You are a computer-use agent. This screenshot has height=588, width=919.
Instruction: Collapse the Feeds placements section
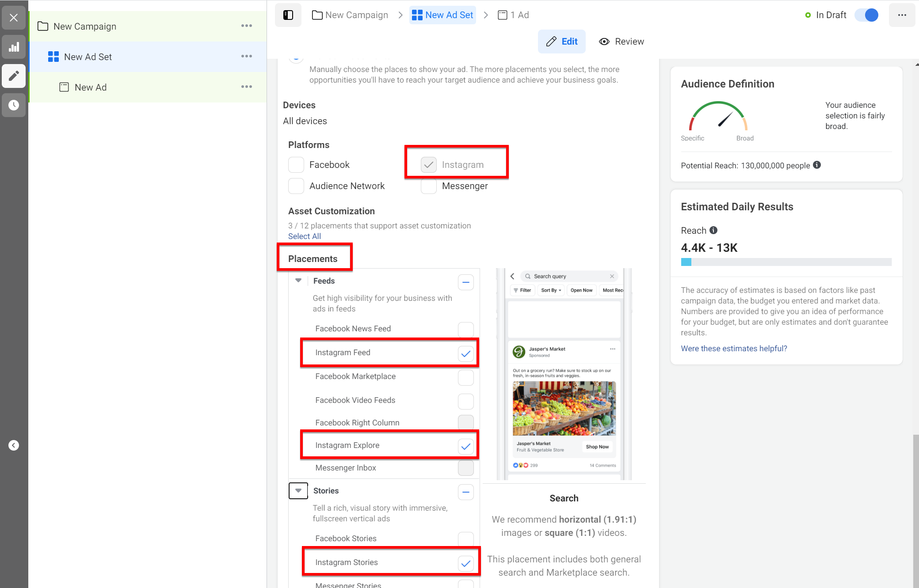point(299,281)
